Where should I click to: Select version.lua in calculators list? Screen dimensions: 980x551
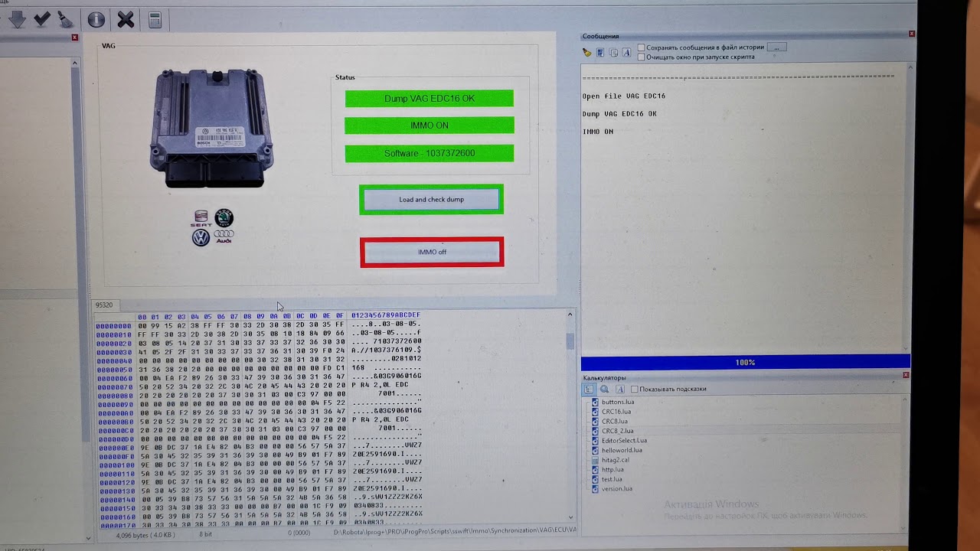click(617, 488)
